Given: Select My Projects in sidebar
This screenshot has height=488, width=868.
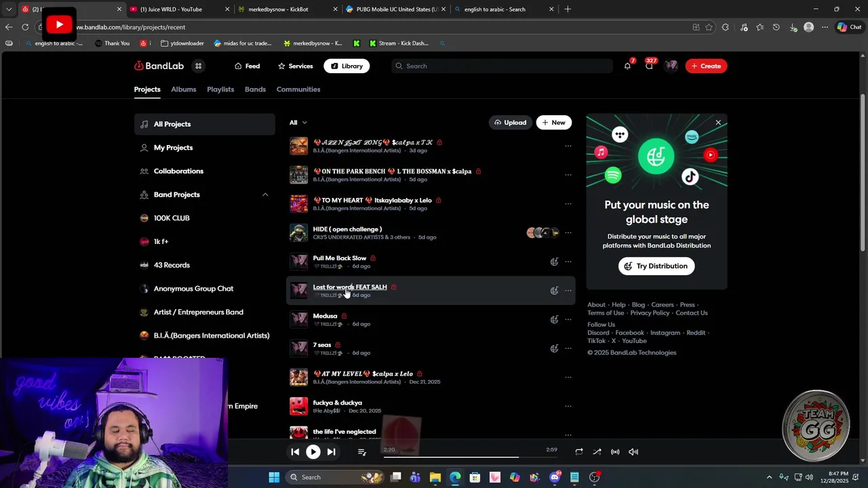Looking at the screenshot, I should (x=204, y=148).
